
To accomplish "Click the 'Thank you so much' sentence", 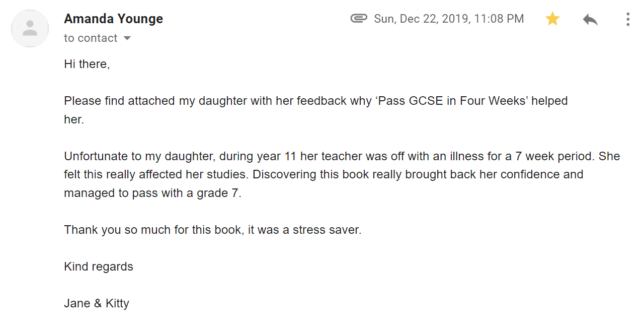I will point(212,230).
